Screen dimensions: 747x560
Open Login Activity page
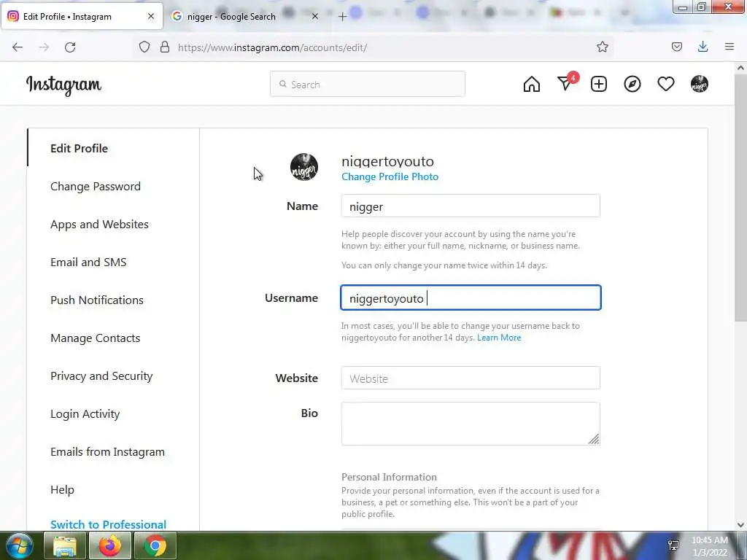point(85,414)
